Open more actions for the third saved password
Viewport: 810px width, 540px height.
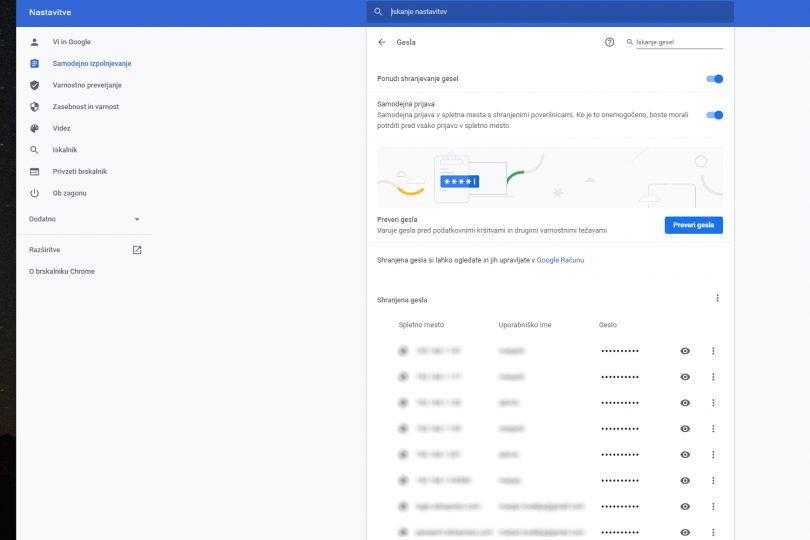[x=713, y=403]
